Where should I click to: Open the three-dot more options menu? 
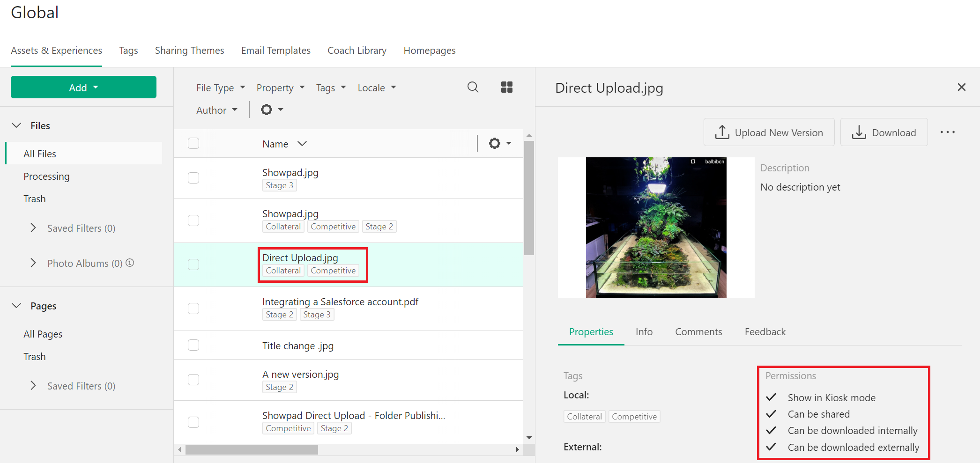[x=947, y=132]
